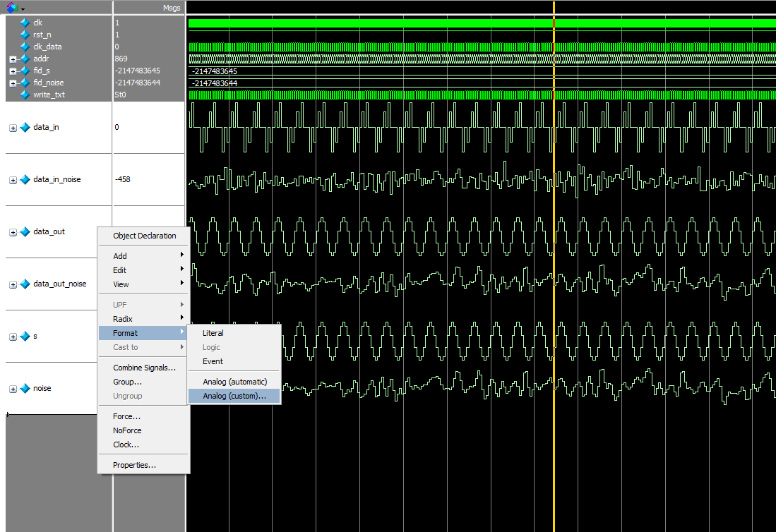Click the data_in_noise value -458
This screenshot has width=776, height=532.
tap(123, 179)
